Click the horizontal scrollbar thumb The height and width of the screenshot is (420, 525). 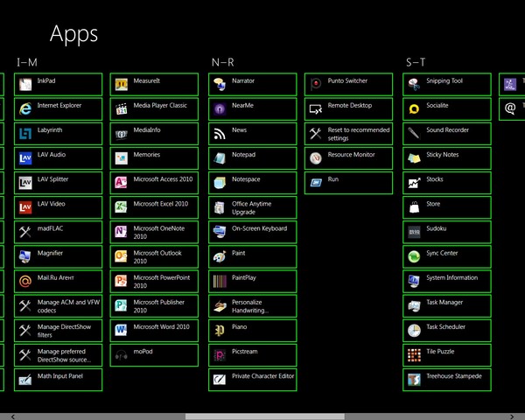265,416
